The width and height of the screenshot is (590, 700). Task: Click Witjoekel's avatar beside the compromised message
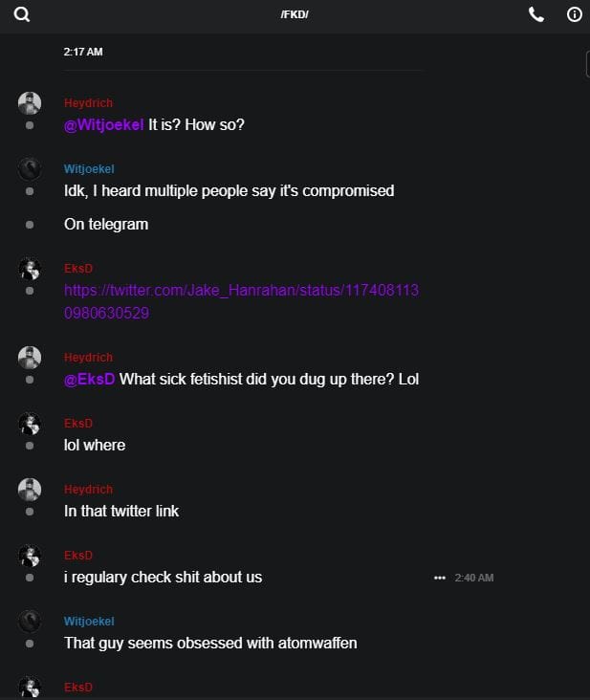click(x=30, y=169)
